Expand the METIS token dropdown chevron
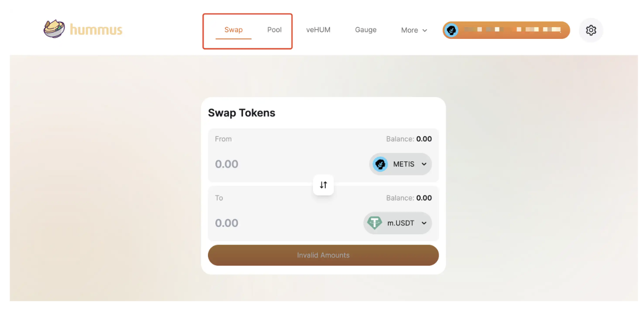644x312 pixels. click(424, 164)
